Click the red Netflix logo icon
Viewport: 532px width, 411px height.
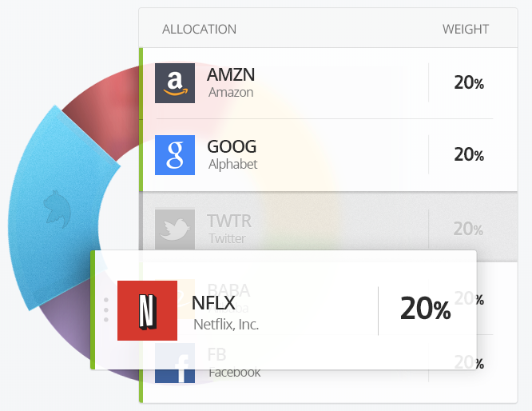[x=147, y=310]
